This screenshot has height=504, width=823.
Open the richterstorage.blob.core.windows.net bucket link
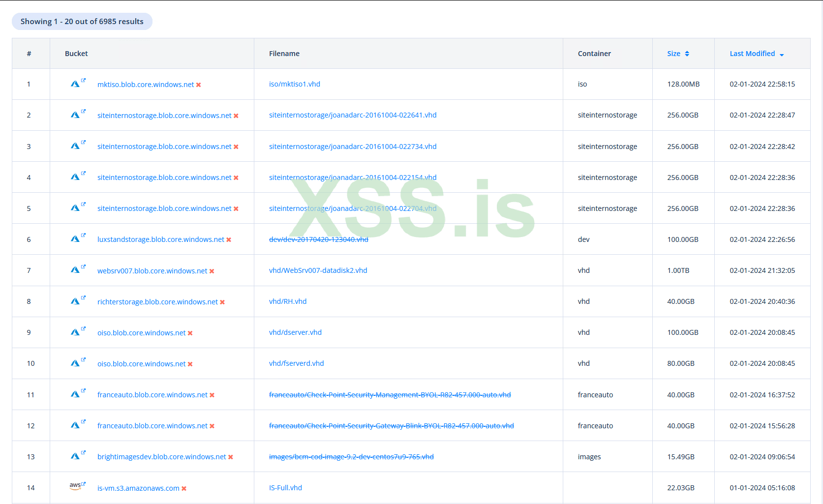[157, 302]
